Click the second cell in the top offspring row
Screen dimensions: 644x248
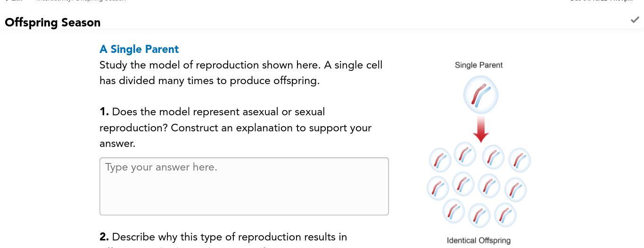[465, 154]
